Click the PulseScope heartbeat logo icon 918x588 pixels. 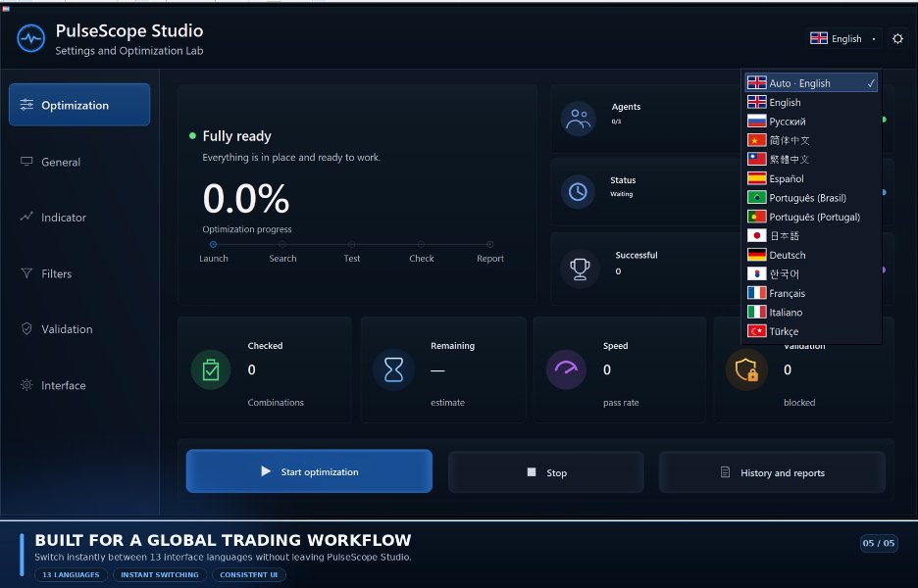coord(30,38)
